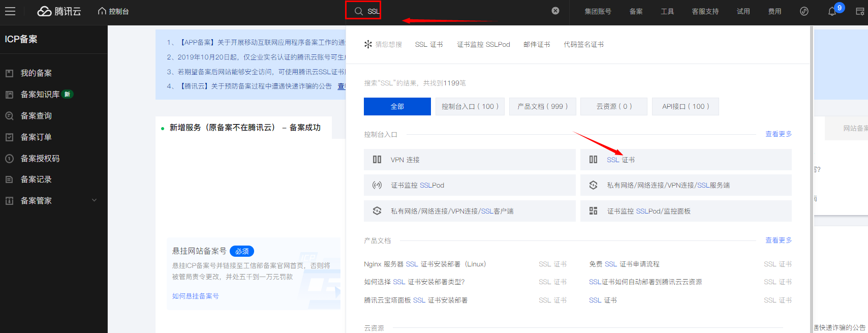Click 查看更多 next to 控制台入口
The width and height of the screenshot is (868, 333).
778,134
